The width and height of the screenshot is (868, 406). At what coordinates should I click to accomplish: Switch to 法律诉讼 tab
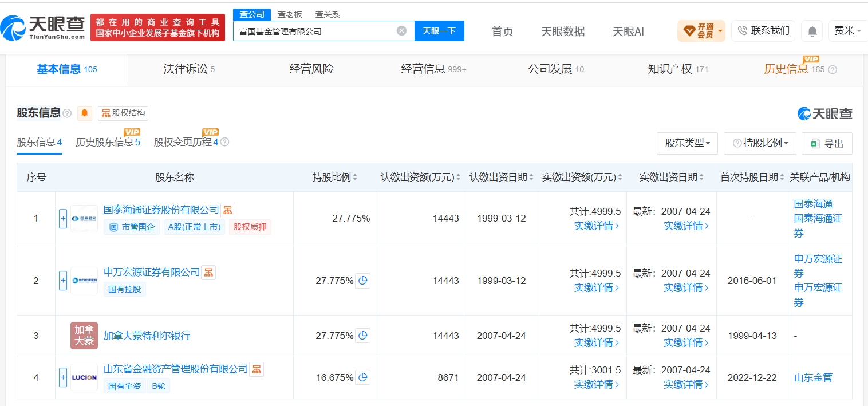click(189, 69)
